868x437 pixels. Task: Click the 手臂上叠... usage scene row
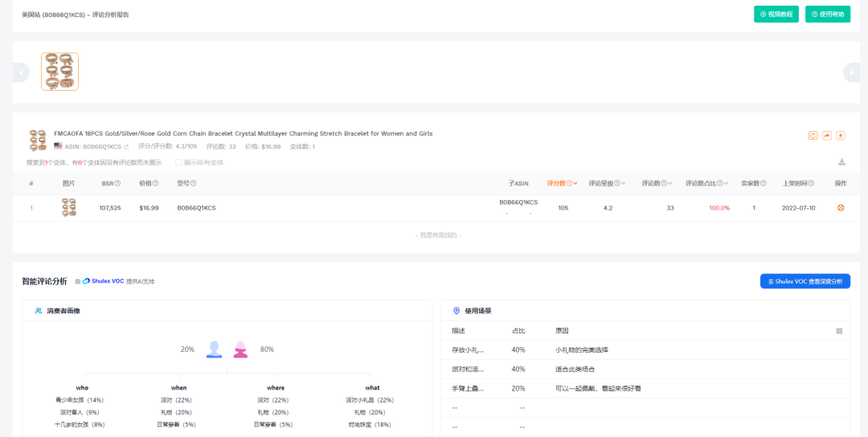click(645, 388)
